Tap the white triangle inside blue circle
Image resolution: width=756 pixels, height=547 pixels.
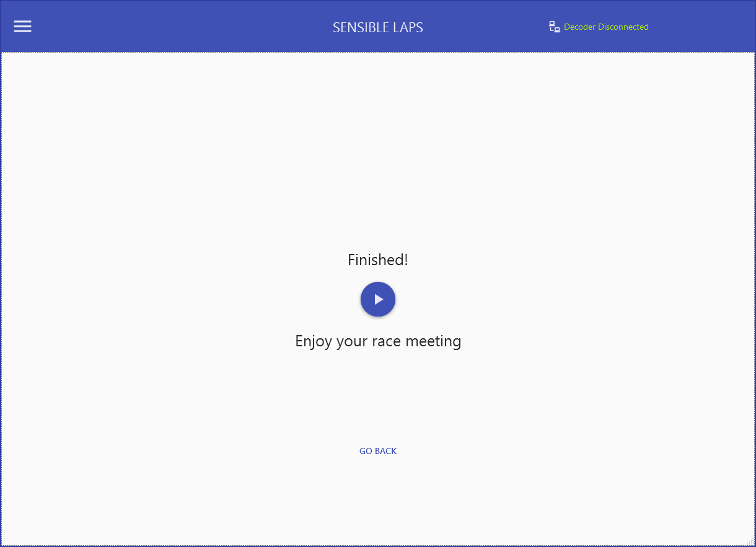coord(379,300)
